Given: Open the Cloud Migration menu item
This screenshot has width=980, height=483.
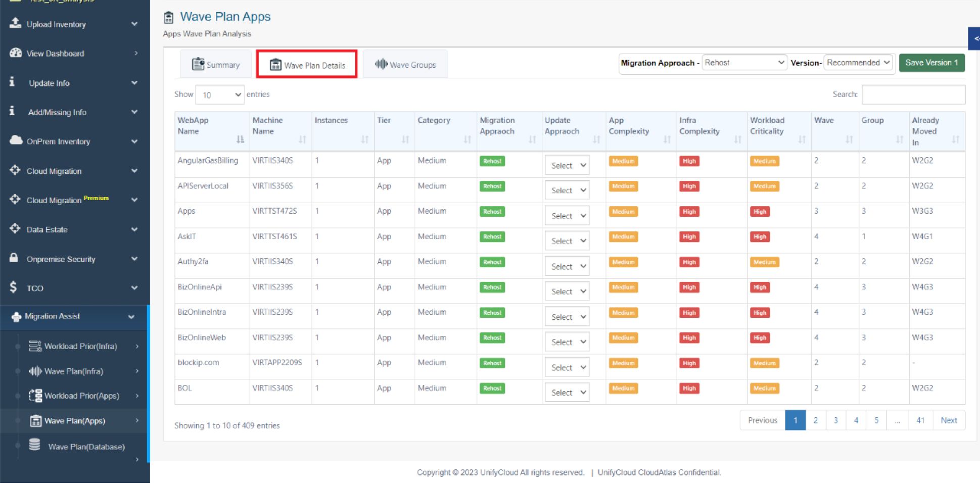Looking at the screenshot, I should [74, 171].
